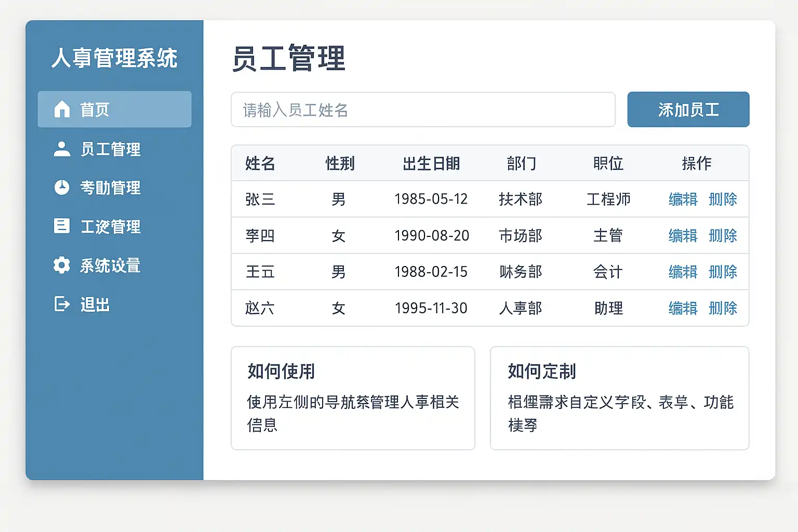This screenshot has width=798, height=532.
Task: Focus the employee name search field
Action: point(423,110)
